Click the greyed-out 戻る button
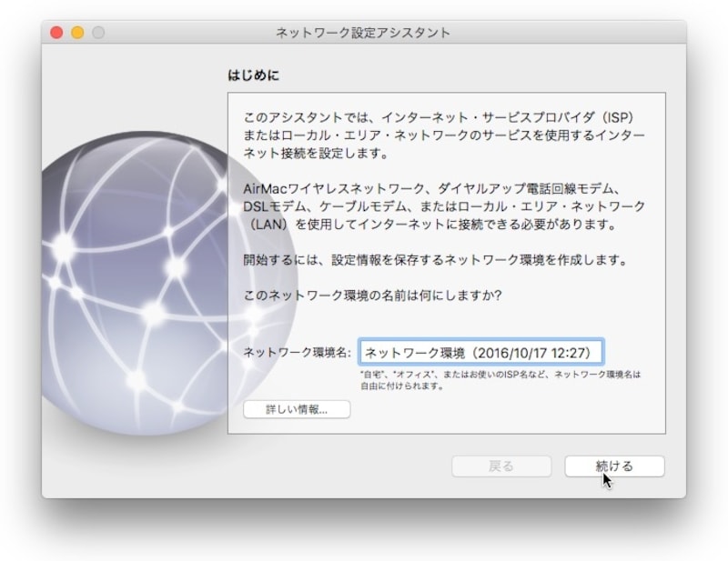 (x=501, y=466)
